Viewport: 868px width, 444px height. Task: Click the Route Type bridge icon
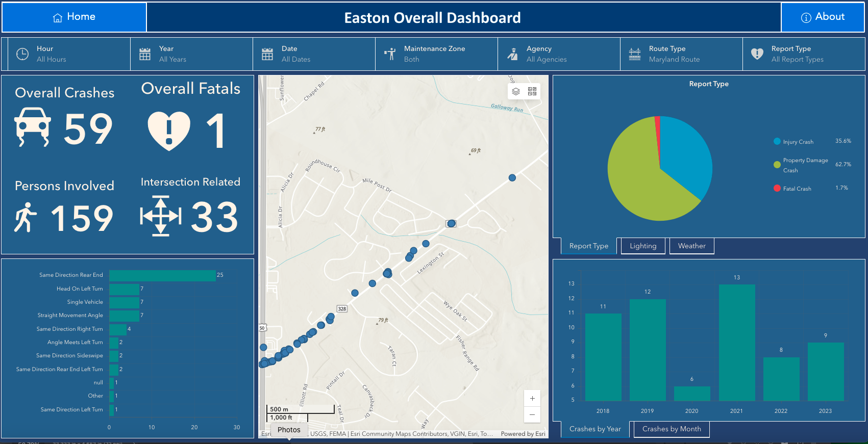click(x=635, y=54)
